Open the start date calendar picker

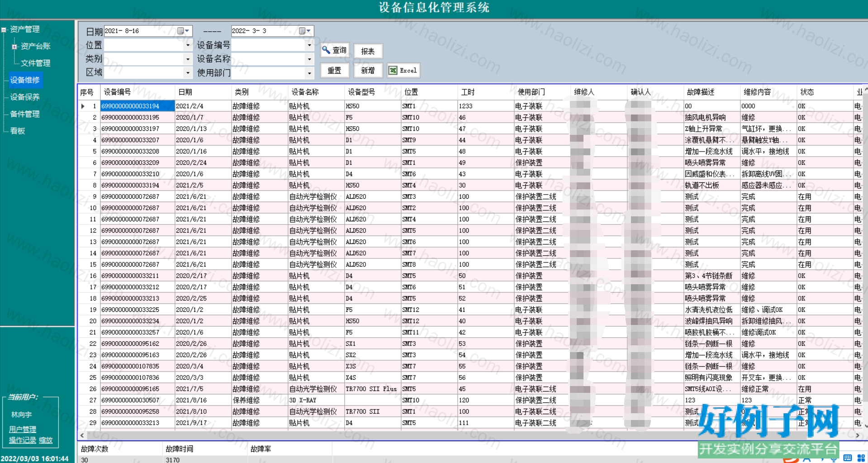[x=183, y=31]
